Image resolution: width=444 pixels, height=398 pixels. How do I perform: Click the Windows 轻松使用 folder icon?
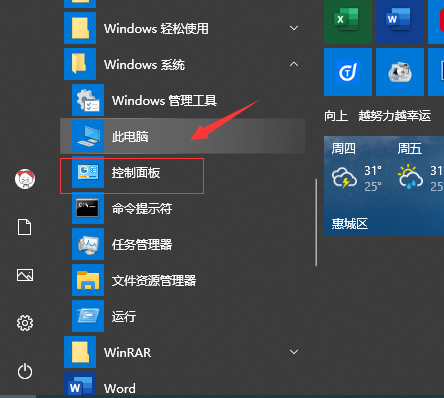(x=80, y=28)
